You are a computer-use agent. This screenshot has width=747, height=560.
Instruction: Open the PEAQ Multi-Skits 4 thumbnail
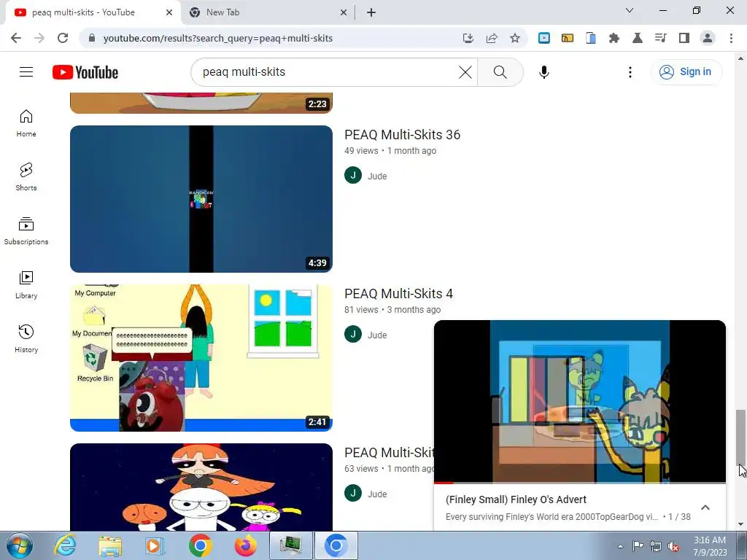(201, 358)
